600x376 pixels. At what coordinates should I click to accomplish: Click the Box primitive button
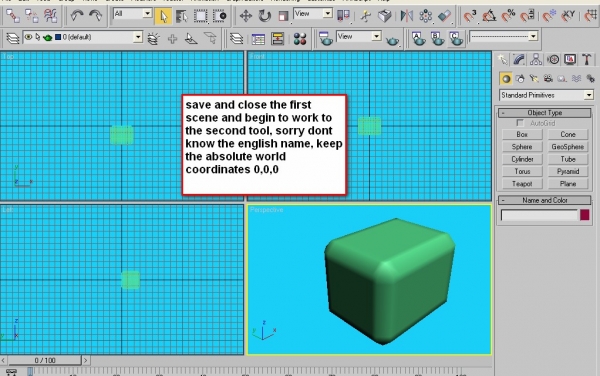click(x=522, y=134)
